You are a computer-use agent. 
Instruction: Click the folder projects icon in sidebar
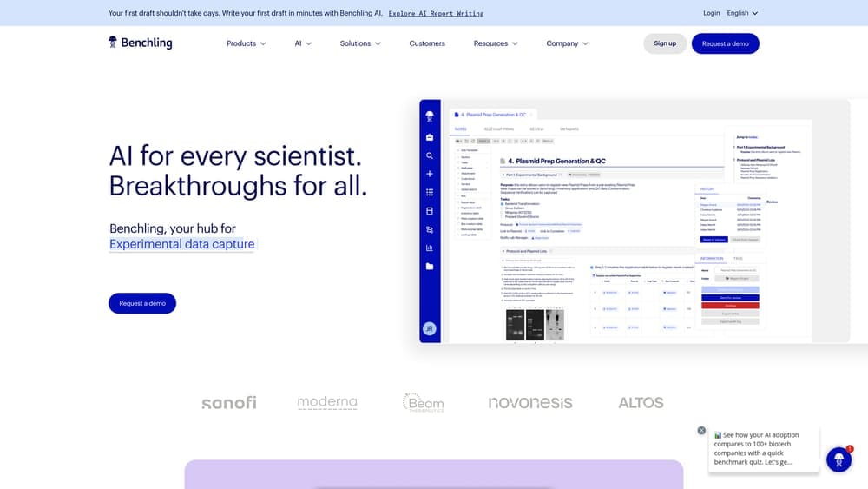click(430, 267)
